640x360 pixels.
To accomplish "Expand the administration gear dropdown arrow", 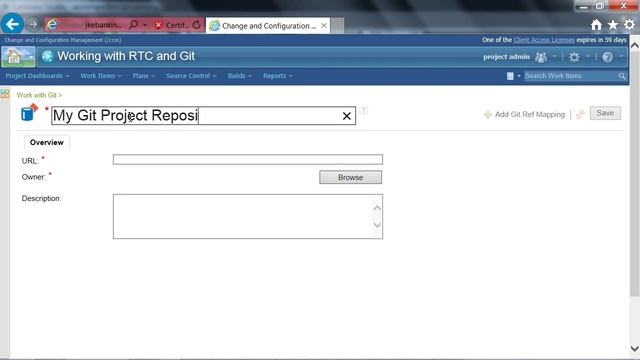I will click(x=587, y=57).
